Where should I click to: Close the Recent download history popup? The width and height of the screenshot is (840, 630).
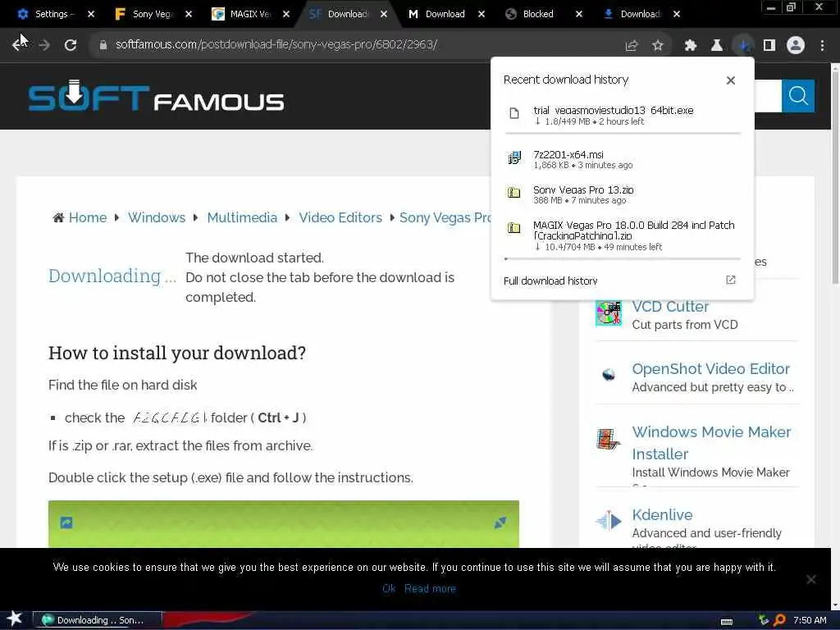pyautogui.click(x=731, y=80)
